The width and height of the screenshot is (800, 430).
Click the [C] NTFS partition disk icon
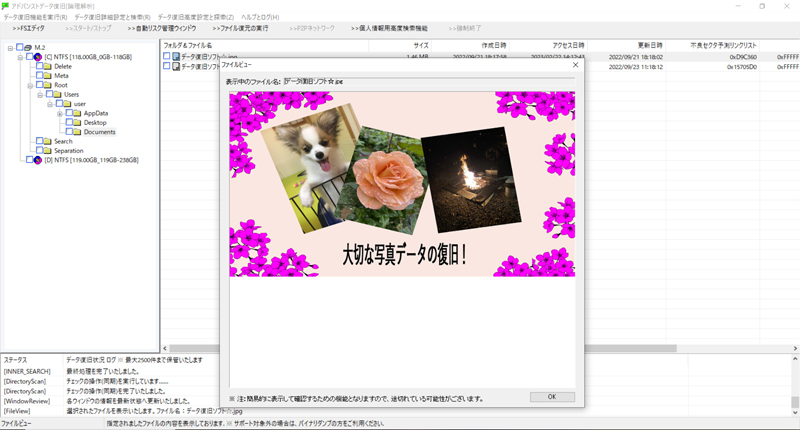point(38,57)
